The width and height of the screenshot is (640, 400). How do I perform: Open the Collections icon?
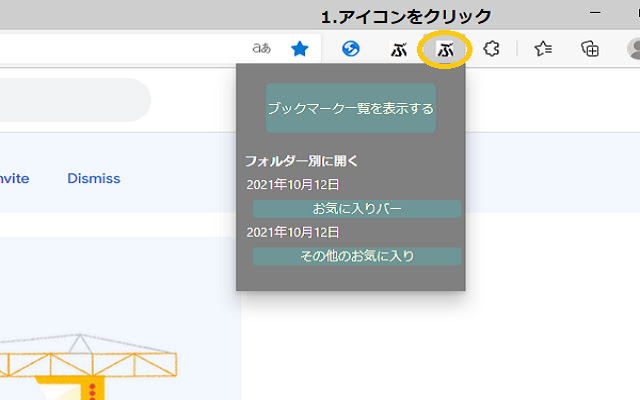590,49
